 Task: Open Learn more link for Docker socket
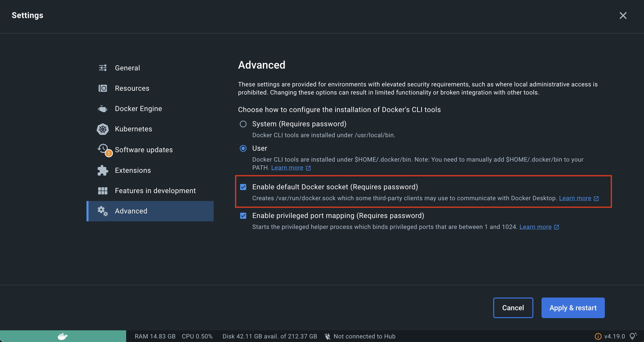point(575,198)
